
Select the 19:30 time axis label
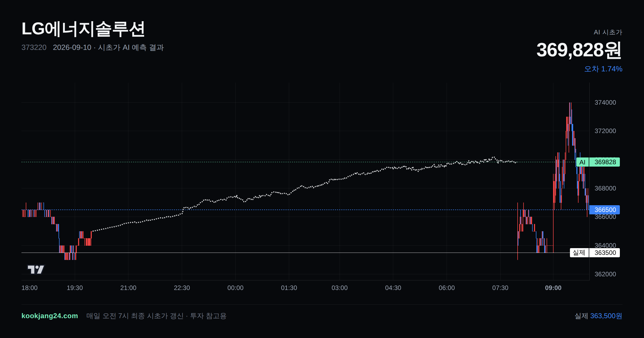tap(75, 288)
